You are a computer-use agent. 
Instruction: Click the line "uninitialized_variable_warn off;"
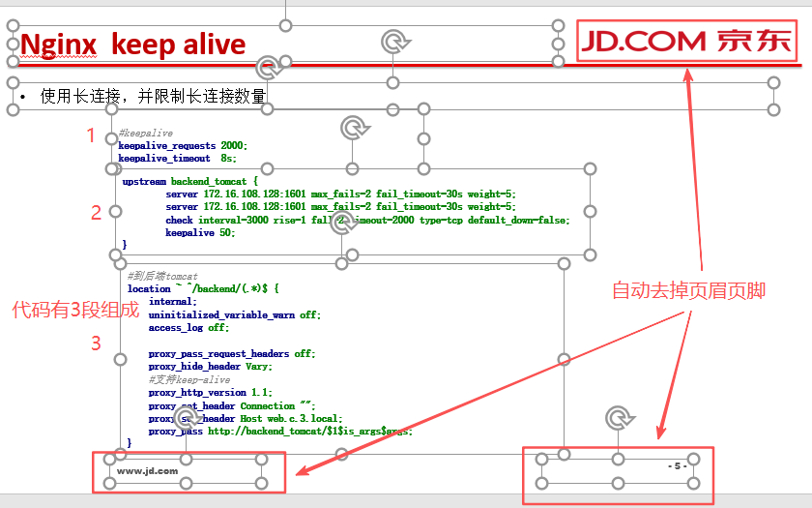(235, 315)
